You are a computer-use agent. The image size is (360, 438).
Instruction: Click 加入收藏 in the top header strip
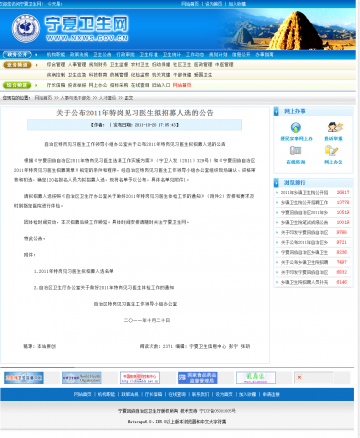click(x=237, y=4)
